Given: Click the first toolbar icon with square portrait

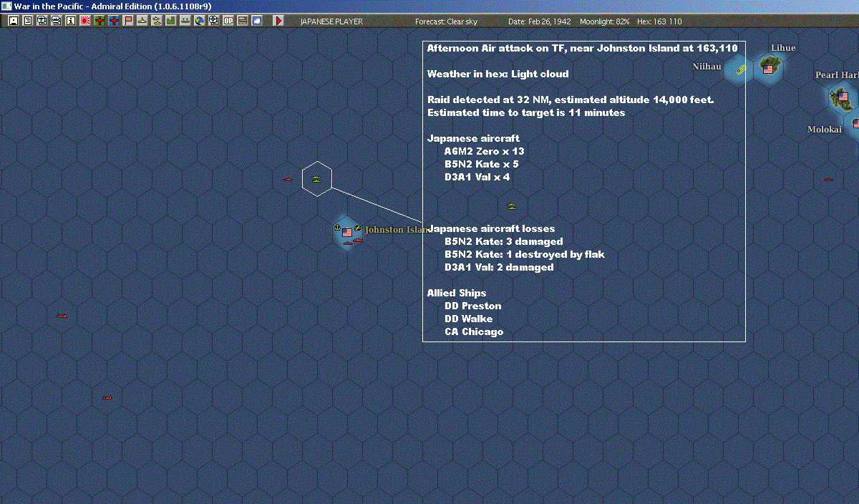Looking at the screenshot, I should point(14,21).
